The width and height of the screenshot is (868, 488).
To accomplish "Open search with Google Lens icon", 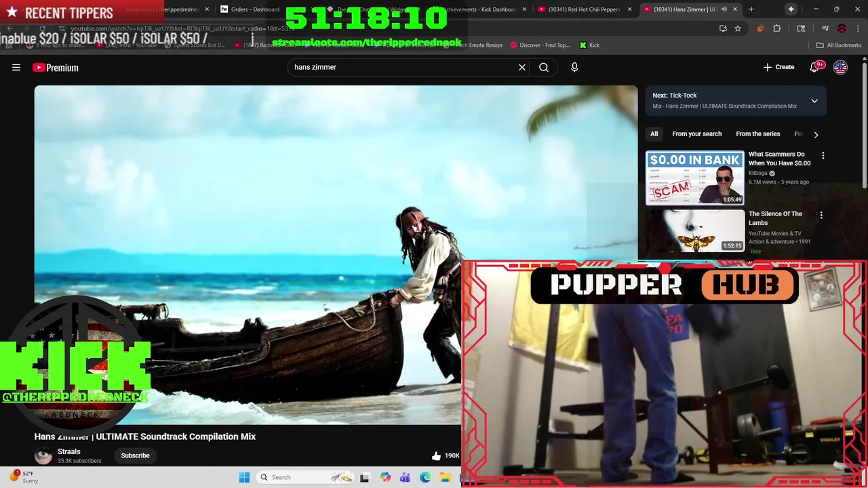I will point(801,28).
